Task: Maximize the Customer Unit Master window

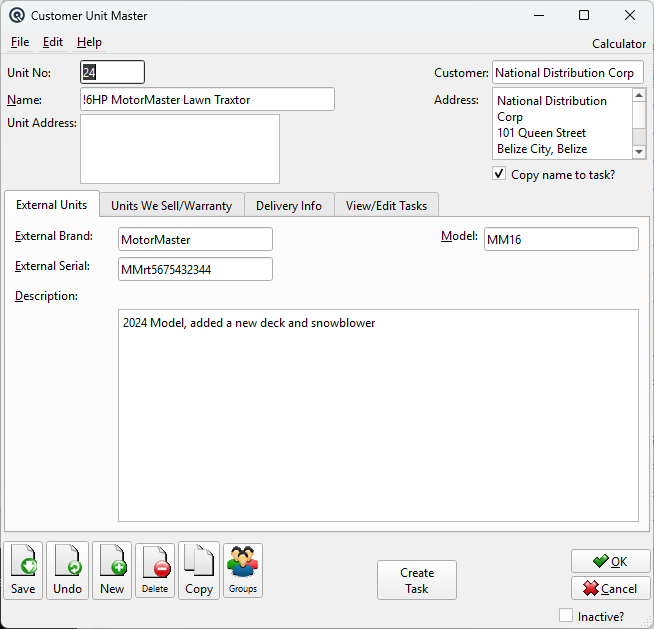Action: click(x=584, y=15)
